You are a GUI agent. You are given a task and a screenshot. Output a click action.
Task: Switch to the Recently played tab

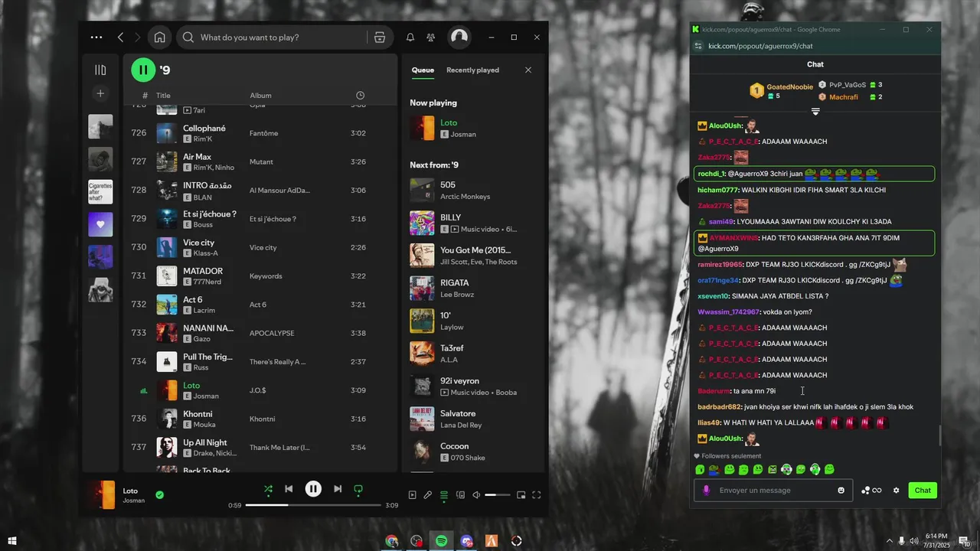click(472, 70)
